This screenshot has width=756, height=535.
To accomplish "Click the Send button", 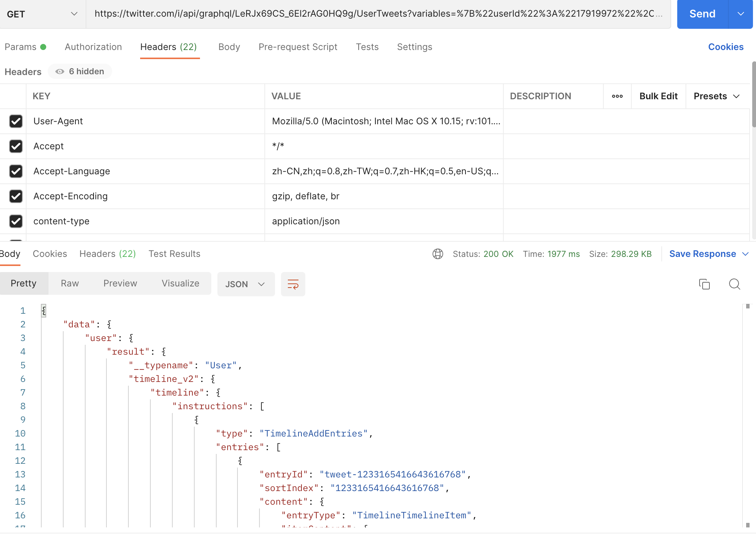I will coord(702,14).
